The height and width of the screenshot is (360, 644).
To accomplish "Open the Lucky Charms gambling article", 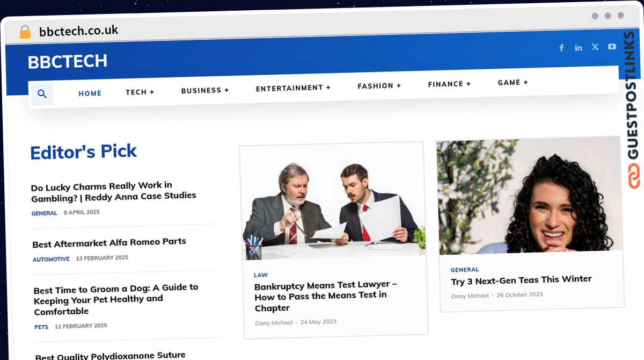I will 114,191.
